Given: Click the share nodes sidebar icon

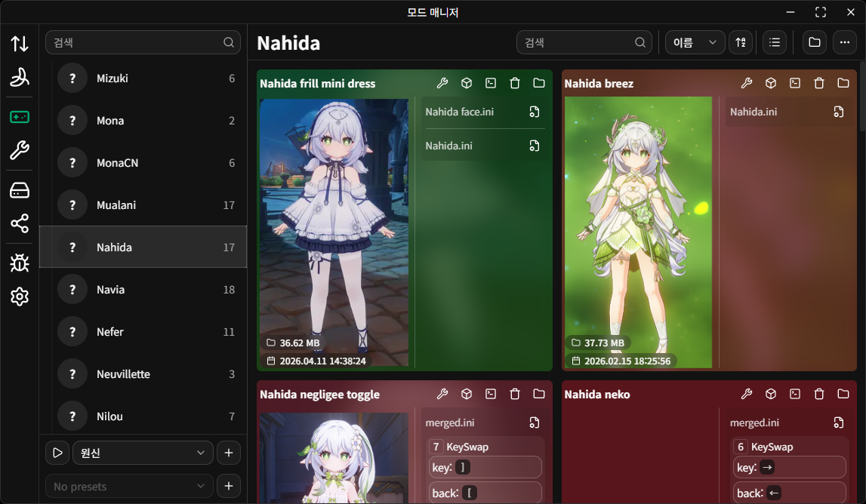Looking at the screenshot, I should tap(20, 223).
